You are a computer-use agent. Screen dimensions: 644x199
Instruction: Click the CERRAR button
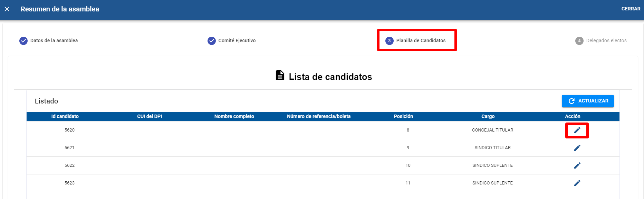pos(631,9)
